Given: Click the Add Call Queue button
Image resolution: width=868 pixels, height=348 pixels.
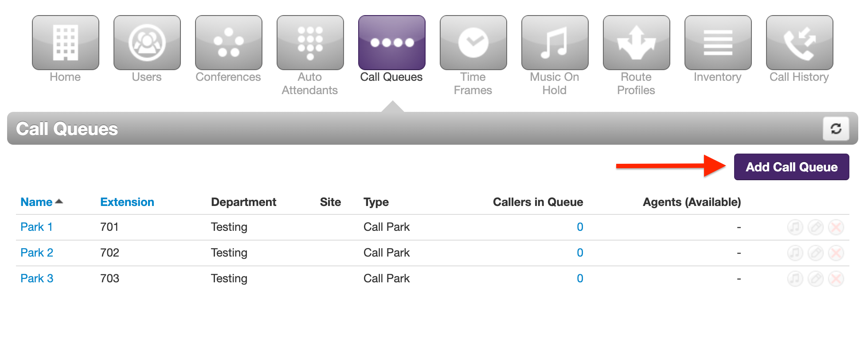Looking at the screenshot, I should click(792, 167).
